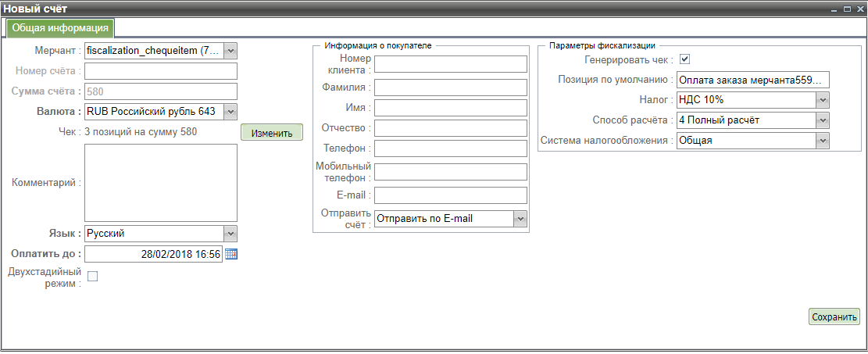
Task: Uncheck the Генерировать чек checkbox
Action: [684, 59]
